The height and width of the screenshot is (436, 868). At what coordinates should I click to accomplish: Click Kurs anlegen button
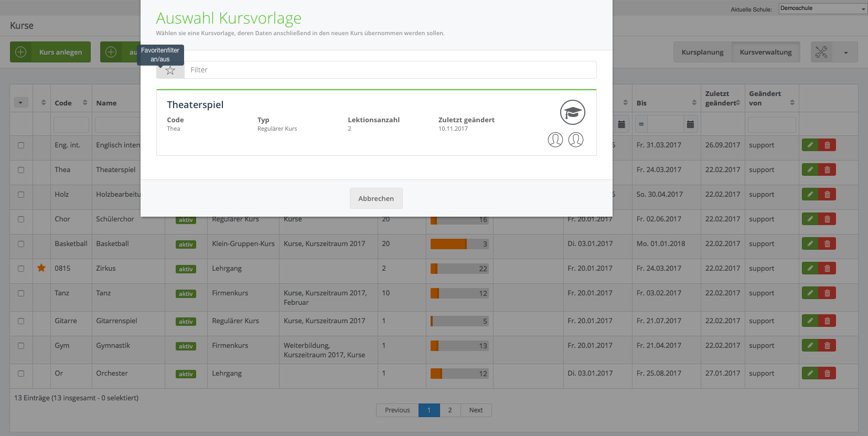pyautogui.click(x=50, y=52)
